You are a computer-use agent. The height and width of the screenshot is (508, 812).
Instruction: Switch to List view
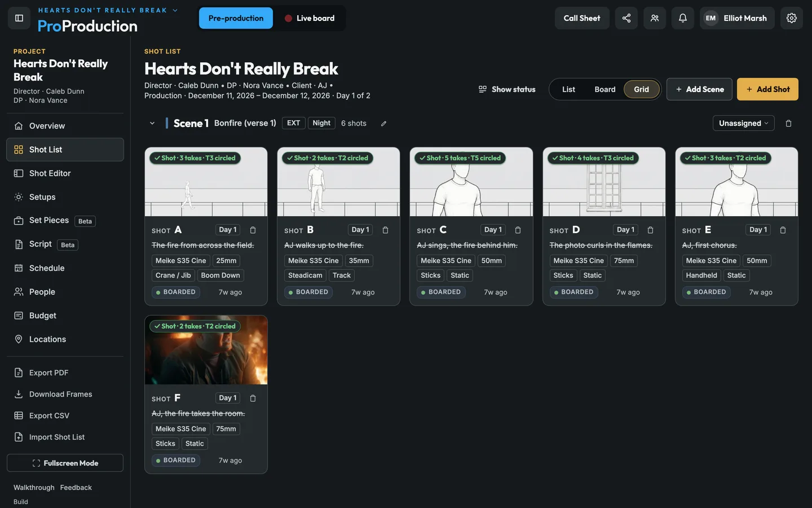[x=568, y=89]
